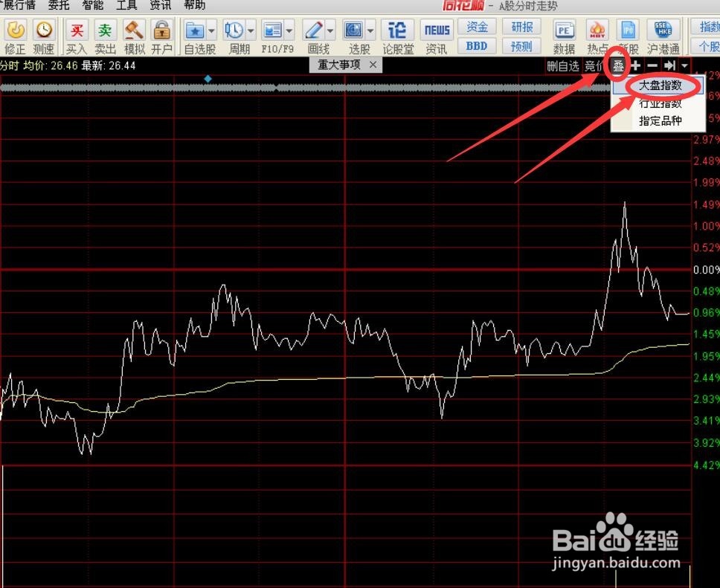Open the 模拟 simulated trading gavel icon
This screenshot has width=720, height=588.
(134, 30)
